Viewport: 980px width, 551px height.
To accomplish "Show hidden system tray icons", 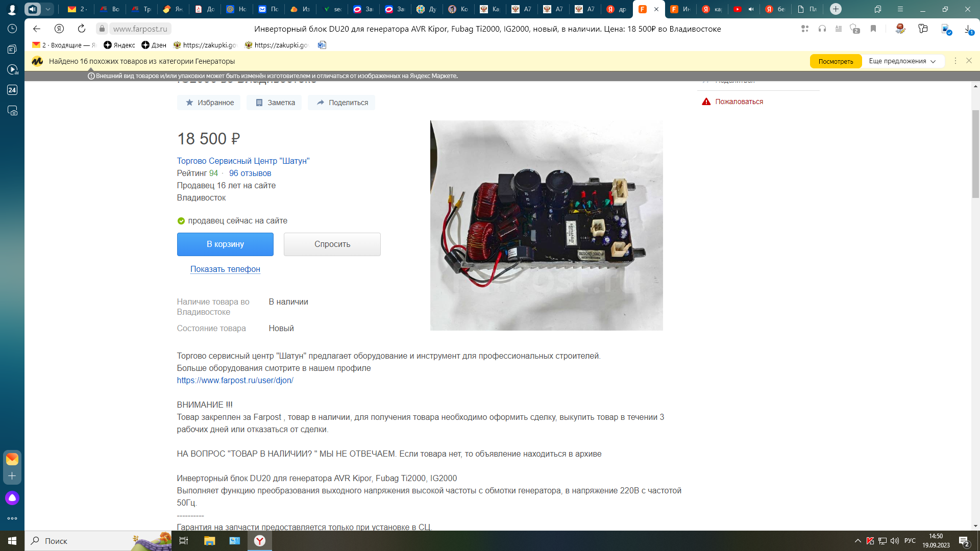I will [857, 541].
